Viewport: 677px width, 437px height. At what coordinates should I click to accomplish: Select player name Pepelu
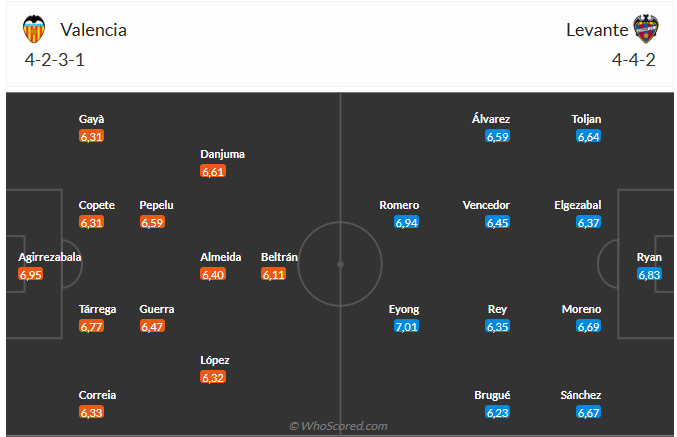coord(156,205)
